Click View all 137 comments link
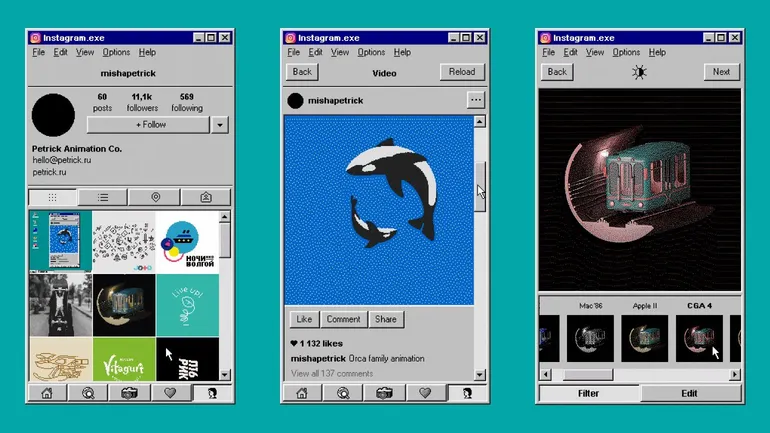Viewport: 770px width, 433px height. (x=332, y=373)
